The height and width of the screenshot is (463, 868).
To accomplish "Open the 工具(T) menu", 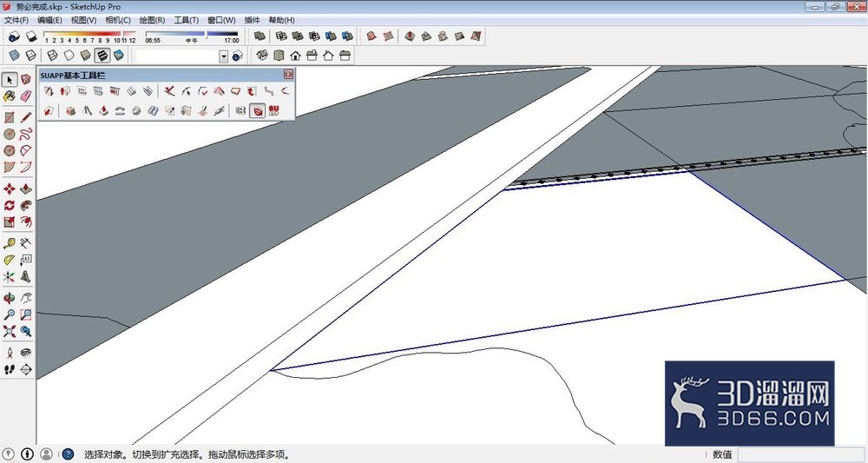I will 186,20.
